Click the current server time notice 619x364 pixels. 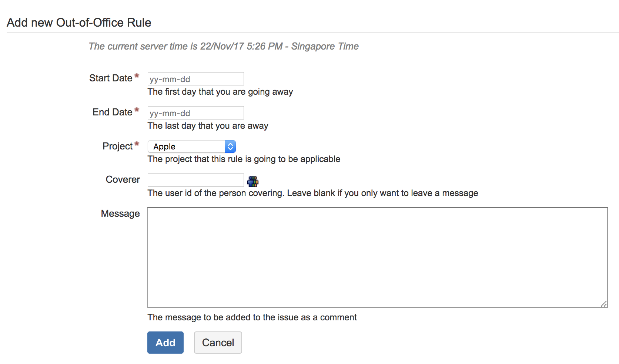pos(224,46)
